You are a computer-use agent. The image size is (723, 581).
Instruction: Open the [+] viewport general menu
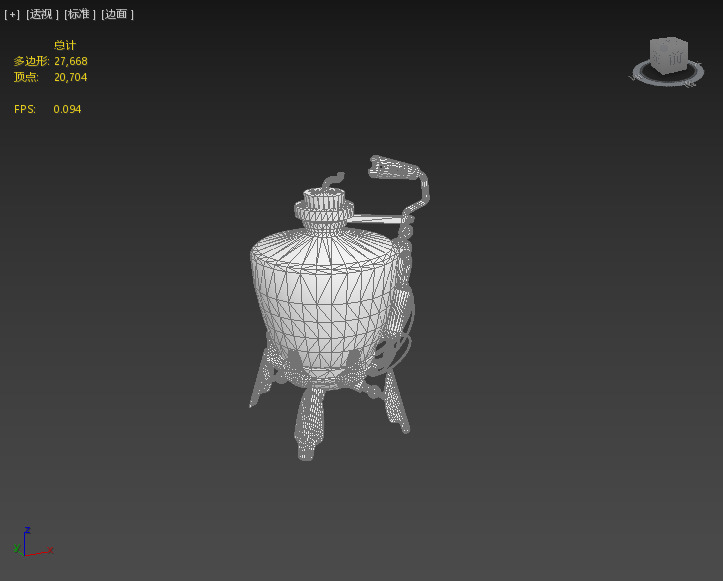coord(12,14)
